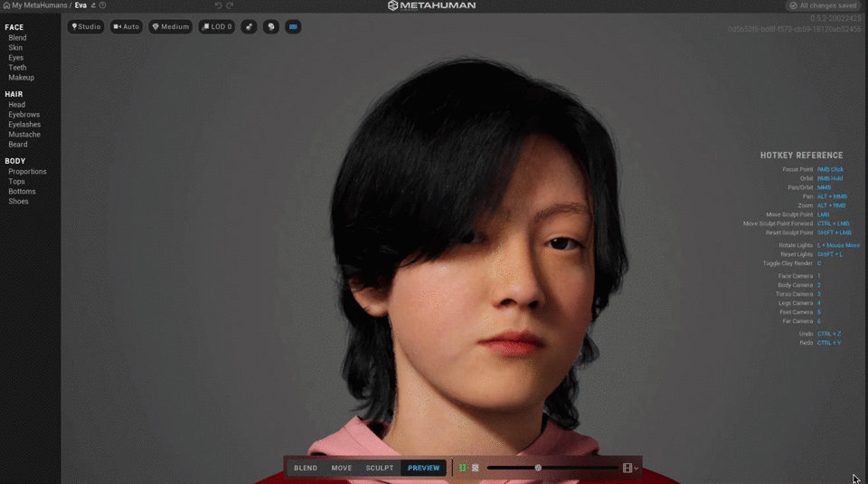Screen dimensions: 868x484
Task: Open the Auto camera dropdown
Action: (127, 26)
